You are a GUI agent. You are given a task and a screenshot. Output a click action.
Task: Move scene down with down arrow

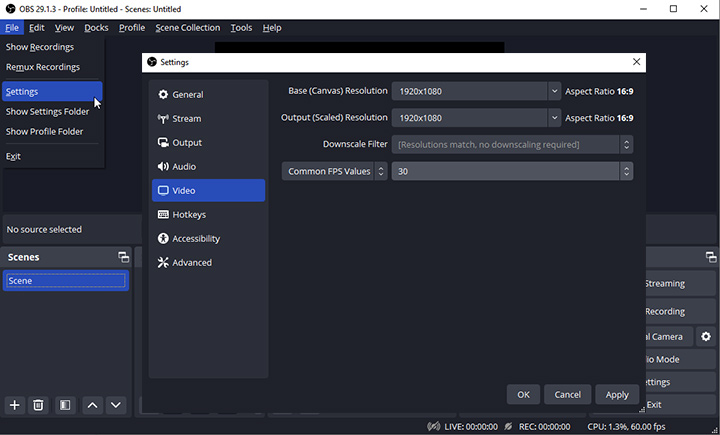[x=116, y=405]
